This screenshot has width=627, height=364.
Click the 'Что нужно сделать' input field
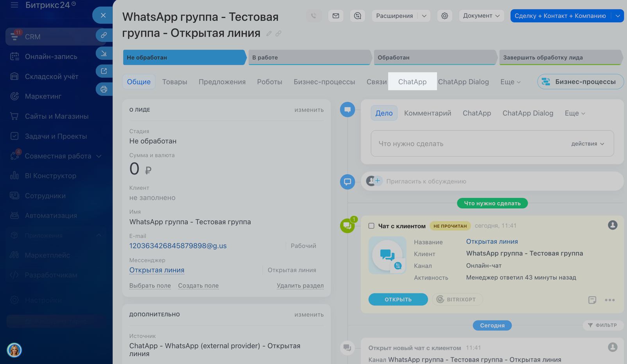[469, 144]
